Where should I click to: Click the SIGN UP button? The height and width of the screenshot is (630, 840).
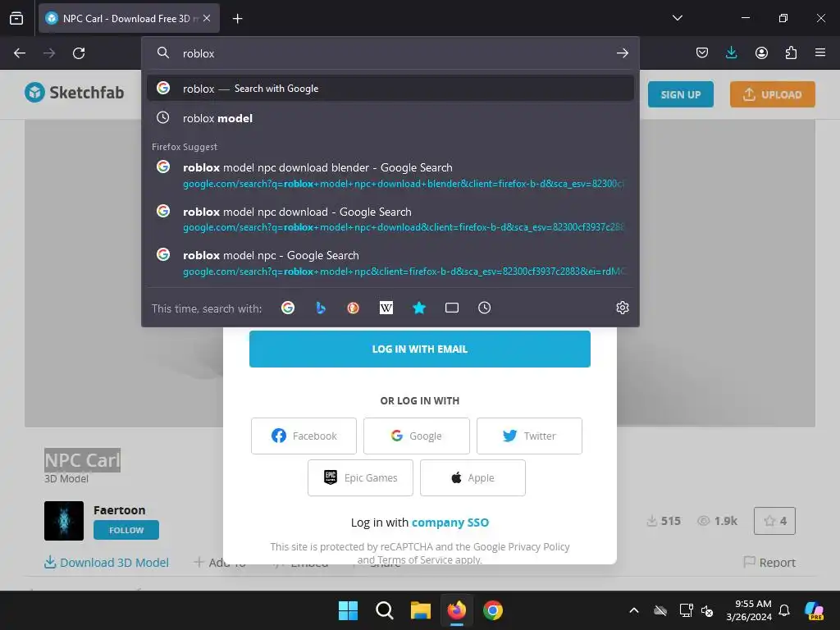pos(680,94)
